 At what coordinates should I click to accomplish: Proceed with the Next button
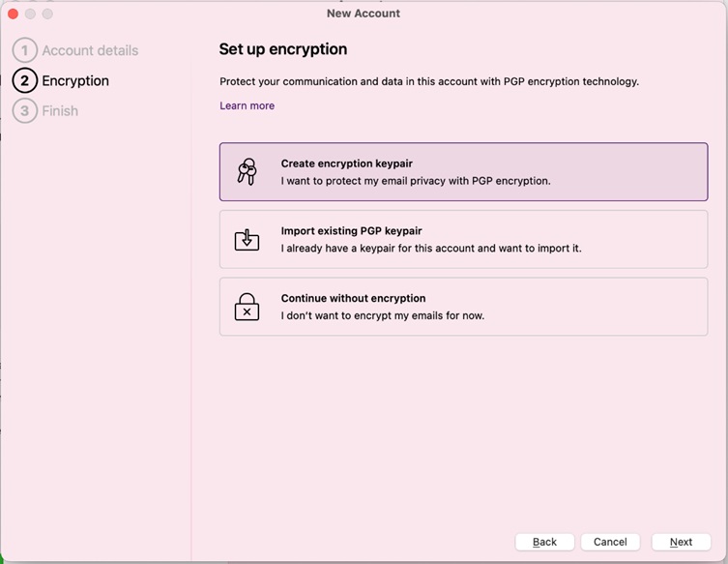681,542
